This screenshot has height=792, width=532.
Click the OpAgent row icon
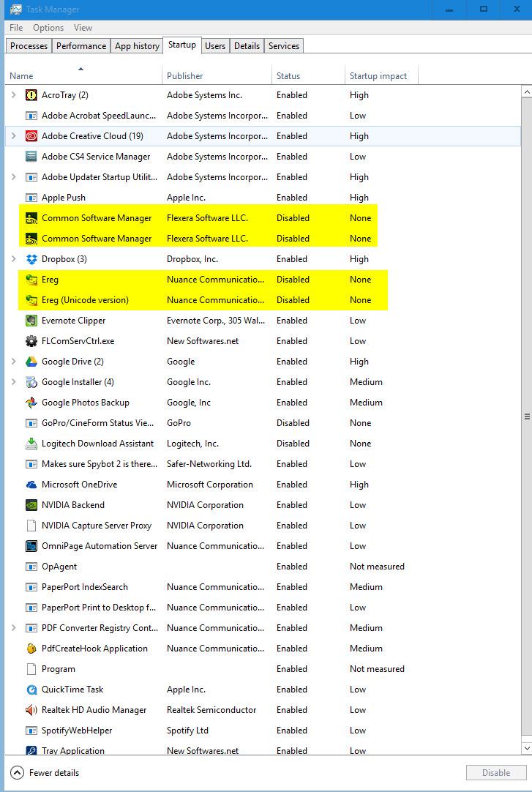pyautogui.click(x=31, y=567)
